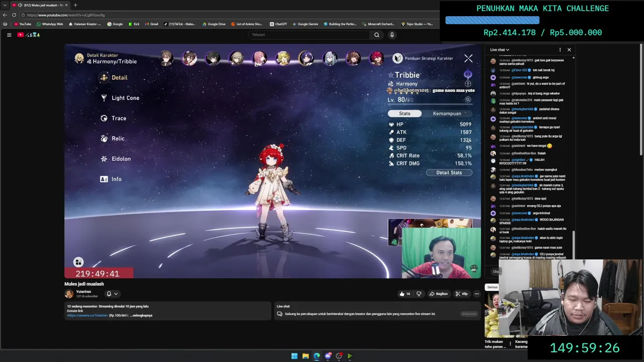Like the video with thumbs up

point(405,294)
